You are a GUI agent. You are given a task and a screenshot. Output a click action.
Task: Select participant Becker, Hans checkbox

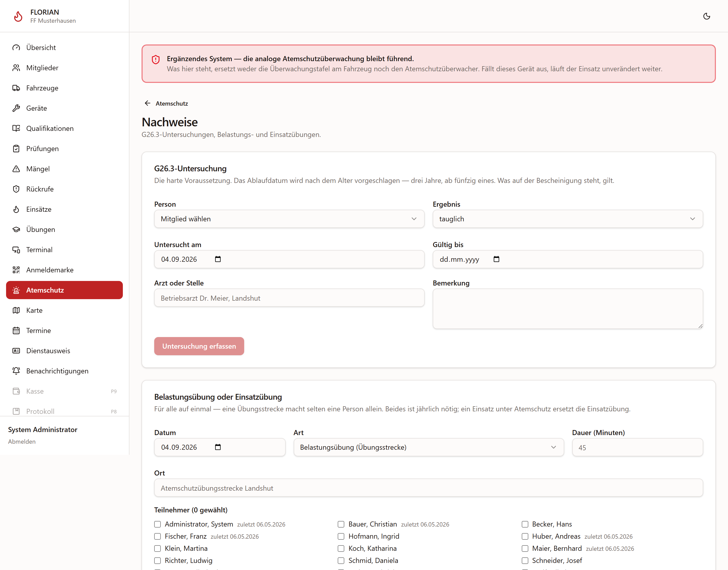[x=525, y=524]
